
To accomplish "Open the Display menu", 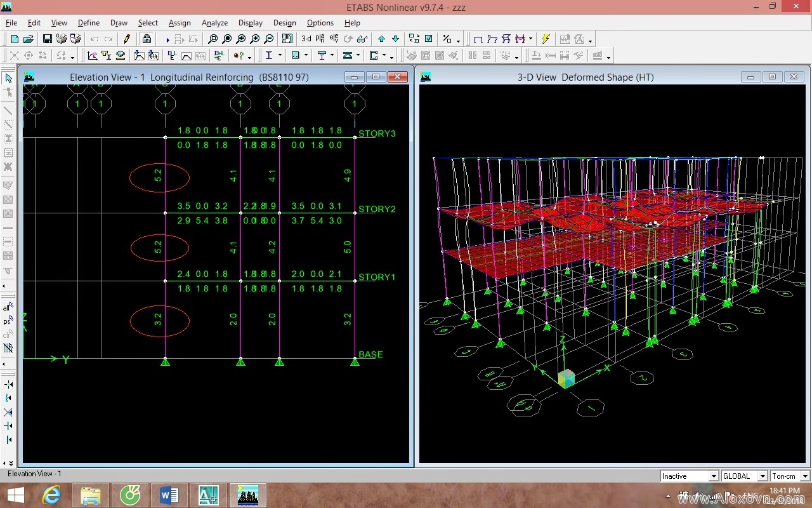I will pyautogui.click(x=251, y=23).
